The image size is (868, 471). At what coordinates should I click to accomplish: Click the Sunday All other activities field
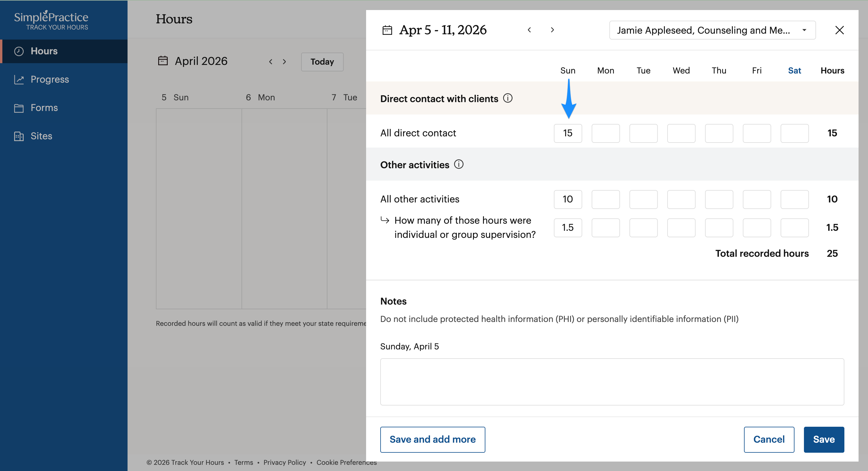pyautogui.click(x=568, y=199)
